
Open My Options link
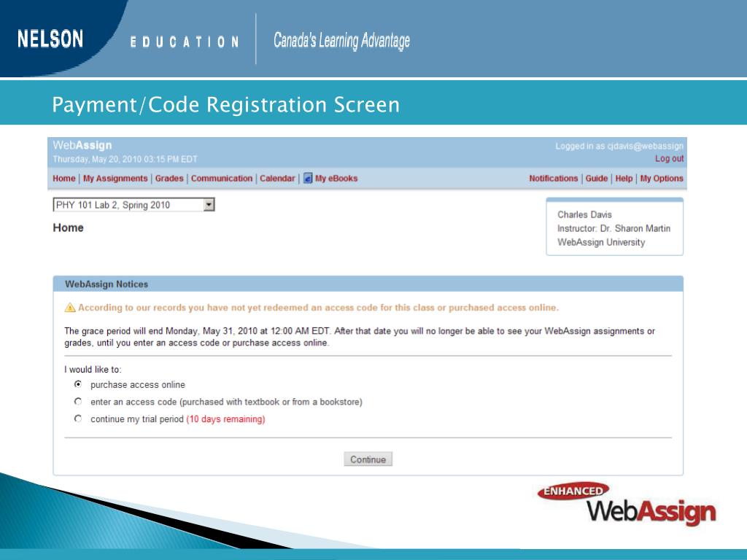[x=661, y=179]
